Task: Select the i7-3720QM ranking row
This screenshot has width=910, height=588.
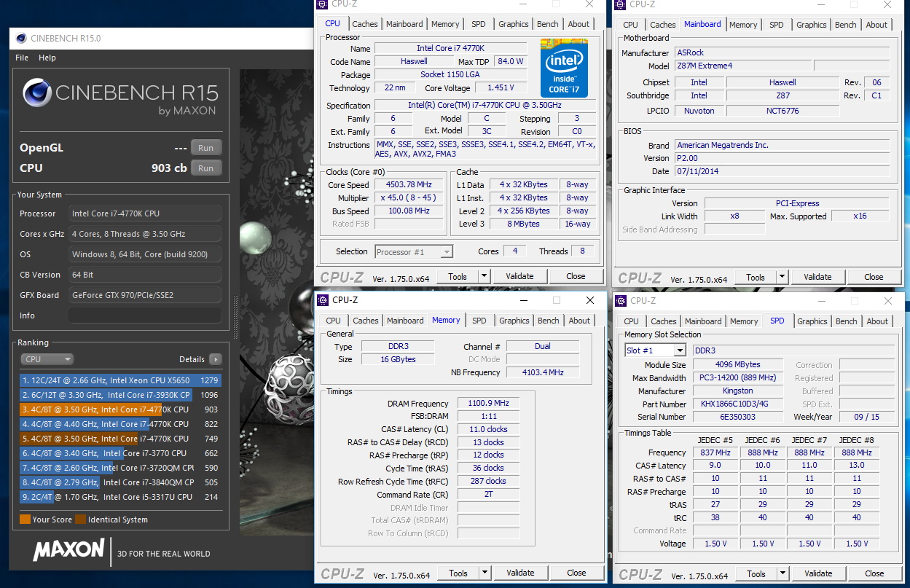Action: 121,468
